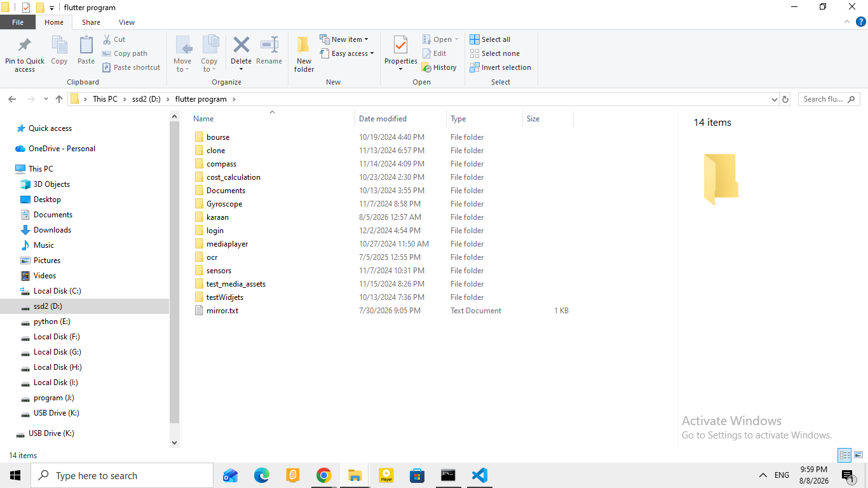Select Downloads in the navigation pane

click(x=52, y=230)
